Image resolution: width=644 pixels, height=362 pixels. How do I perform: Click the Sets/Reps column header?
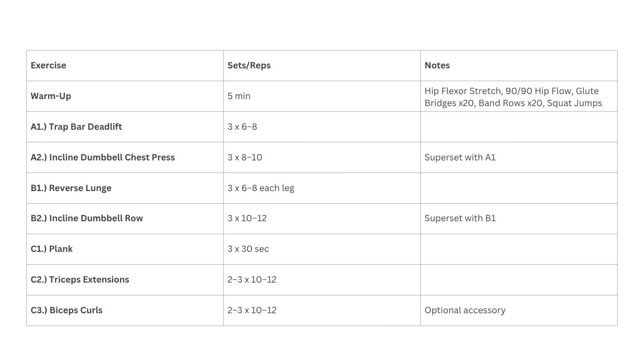tap(249, 65)
